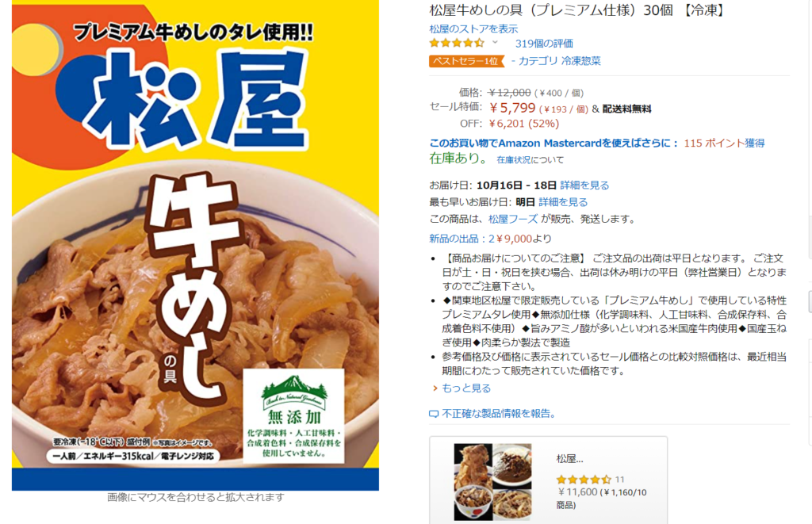Click the related 松屋 product thumbnail
812x524 pixels.
pos(492,481)
